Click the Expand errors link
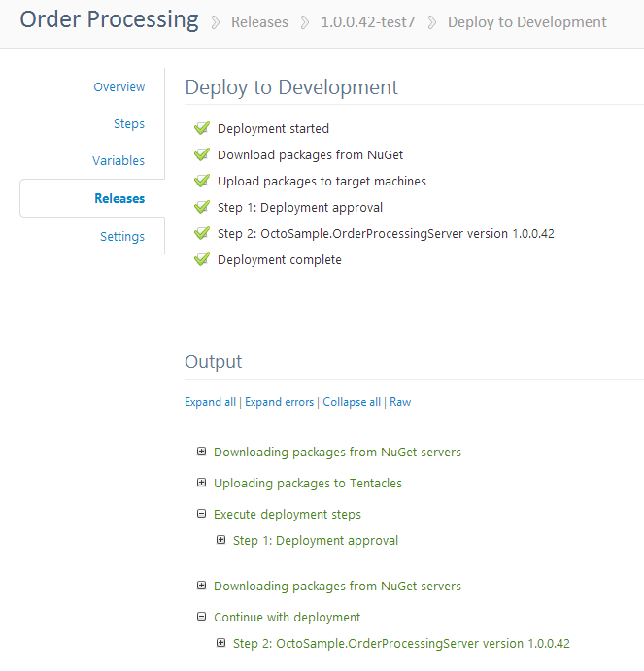Image resolution: width=644 pixels, height=671 pixels. 279,402
